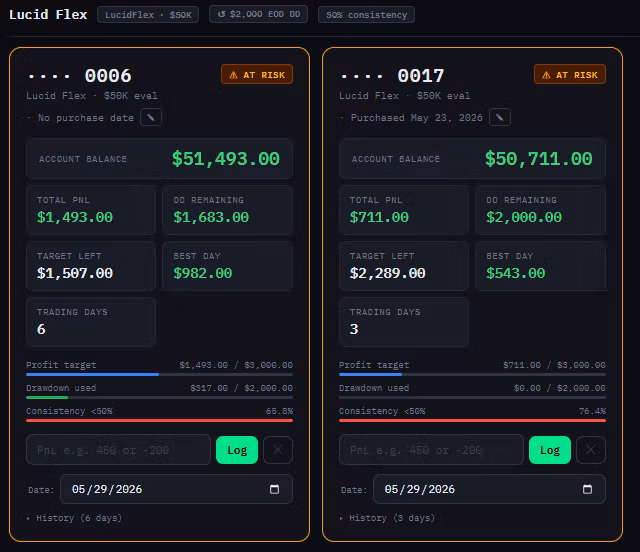Expand History (3 days) section
Viewport: 640px width, 552px height.
(387, 518)
